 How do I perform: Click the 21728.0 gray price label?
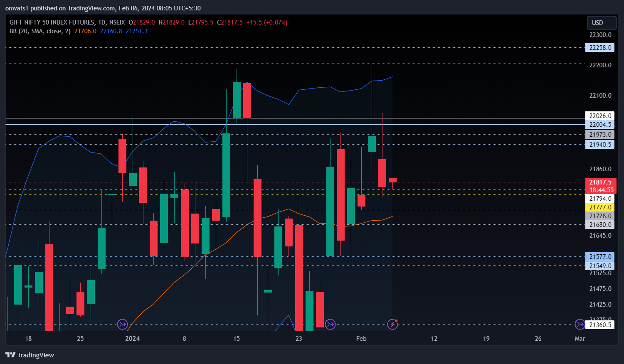pos(600,216)
